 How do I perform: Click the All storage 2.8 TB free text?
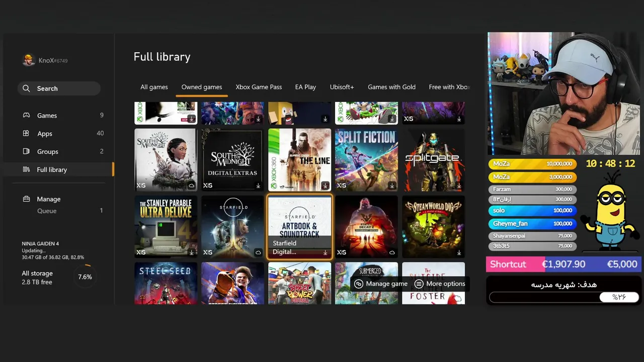[x=37, y=278]
